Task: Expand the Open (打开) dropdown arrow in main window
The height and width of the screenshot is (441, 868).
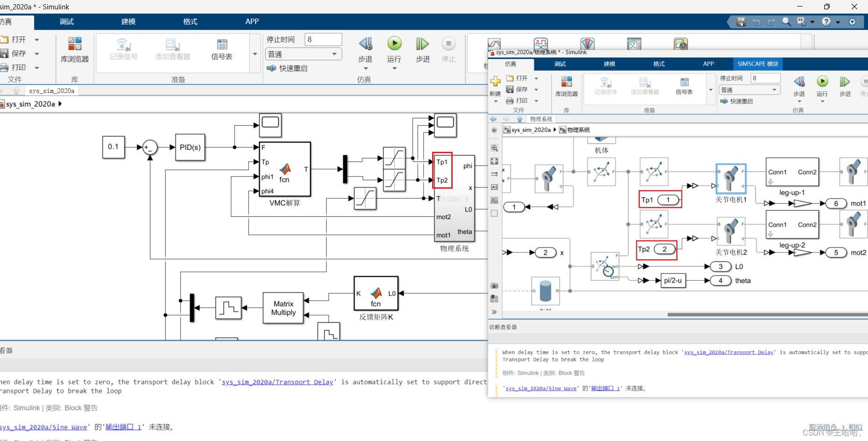Action: click(x=37, y=40)
